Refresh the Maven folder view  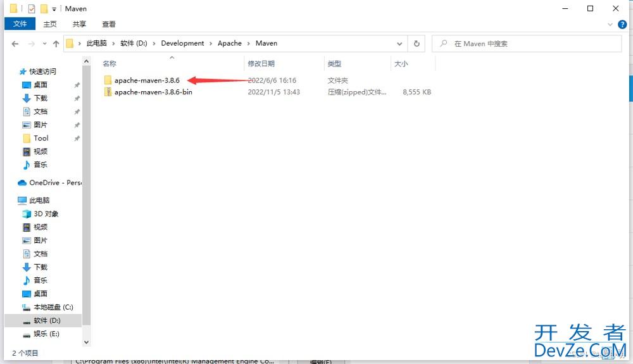pos(417,44)
